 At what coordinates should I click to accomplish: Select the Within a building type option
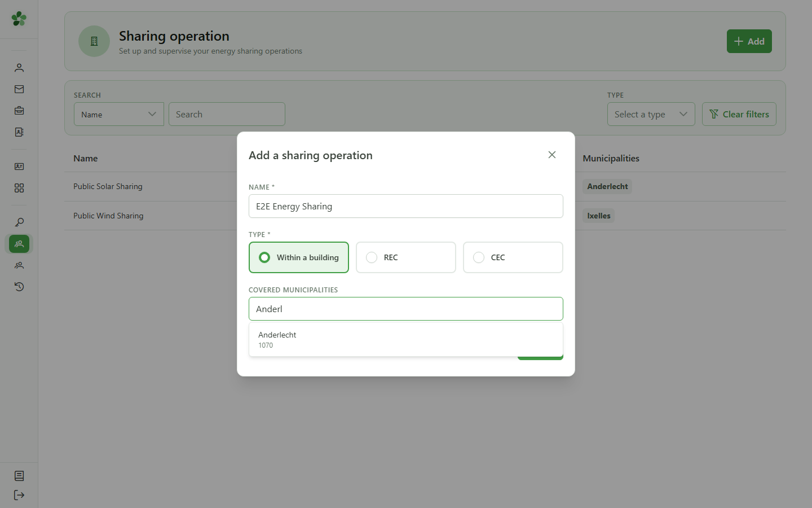tap(299, 257)
